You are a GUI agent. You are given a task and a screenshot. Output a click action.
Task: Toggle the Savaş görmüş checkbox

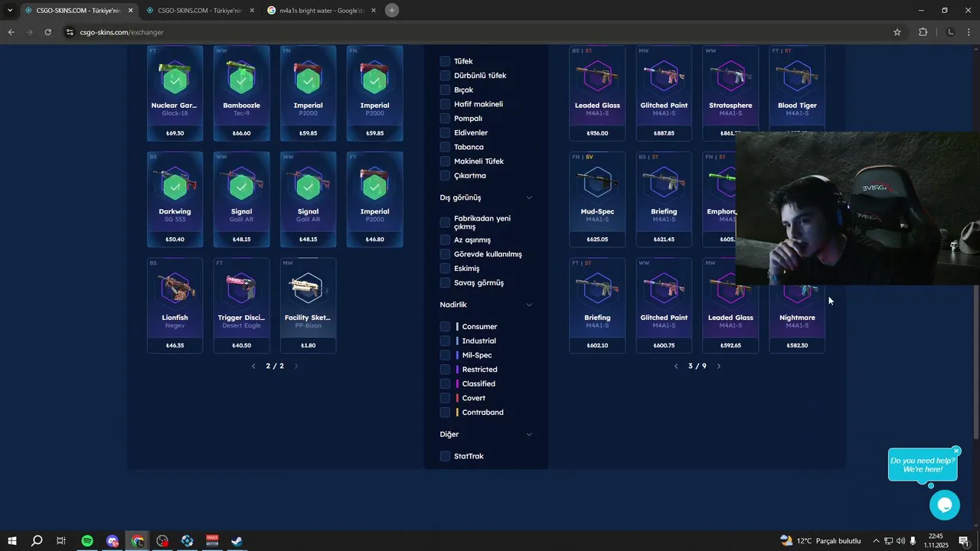click(x=445, y=282)
